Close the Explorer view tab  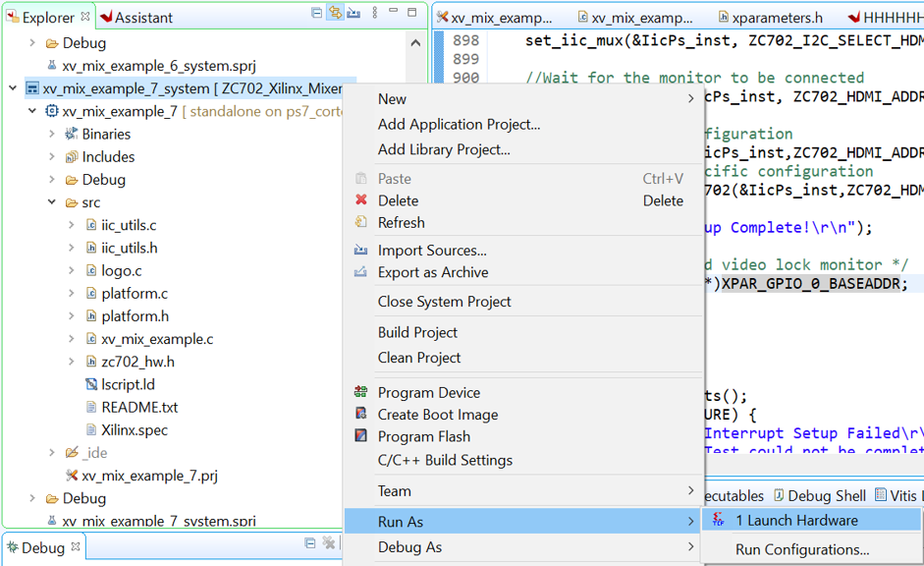click(x=85, y=17)
